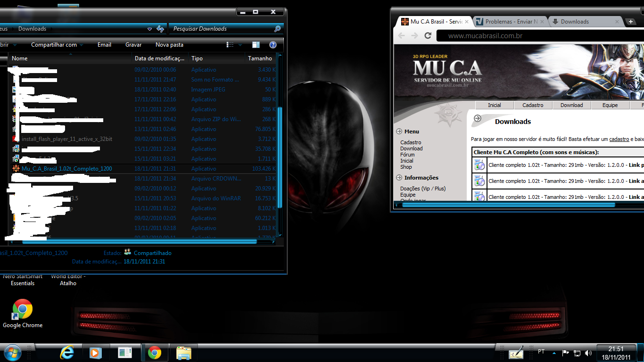Click the first Cliente completo download icon

pyautogui.click(x=479, y=165)
